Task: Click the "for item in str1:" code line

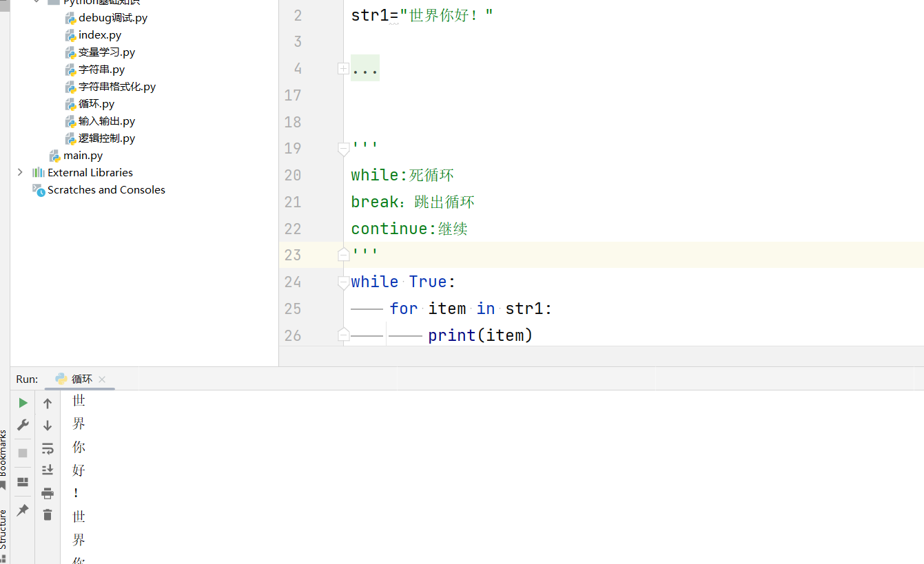Action: tap(471, 309)
